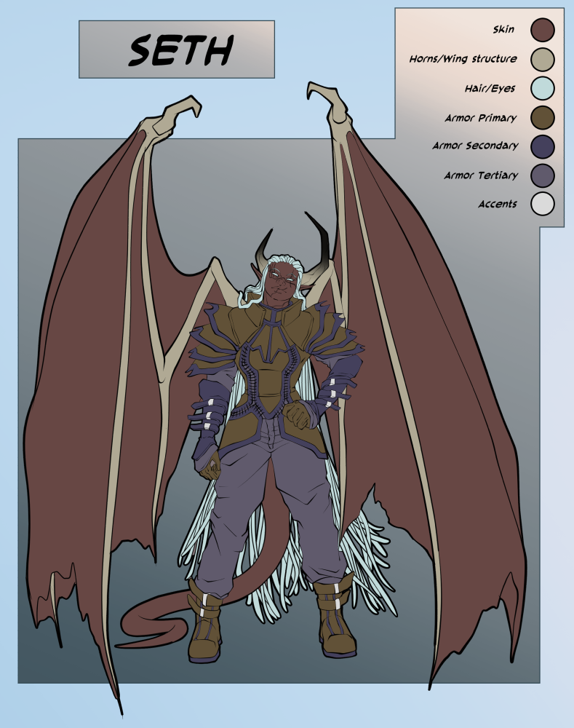This screenshot has width=574, height=728.
Task: Click the 'Accents' label text
Action: (497, 205)
